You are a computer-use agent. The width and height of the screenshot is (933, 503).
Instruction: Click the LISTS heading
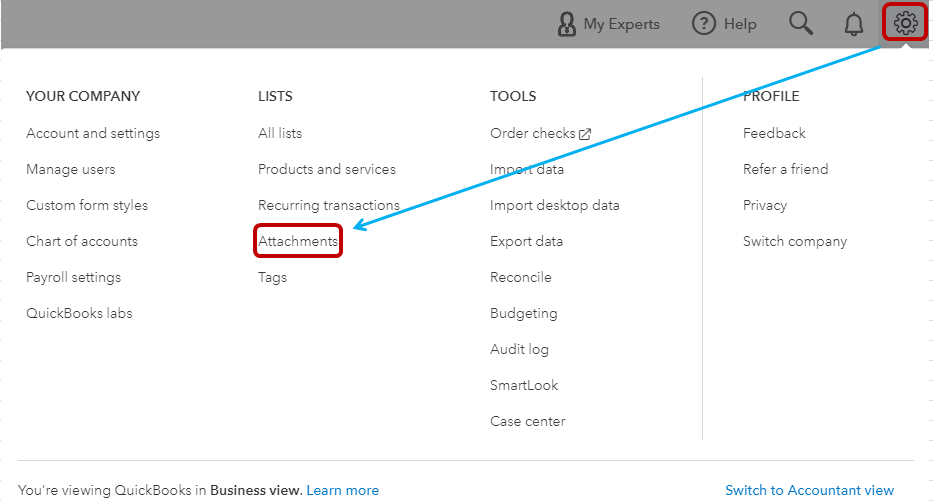pyautogui.click(x=275, y=96)
